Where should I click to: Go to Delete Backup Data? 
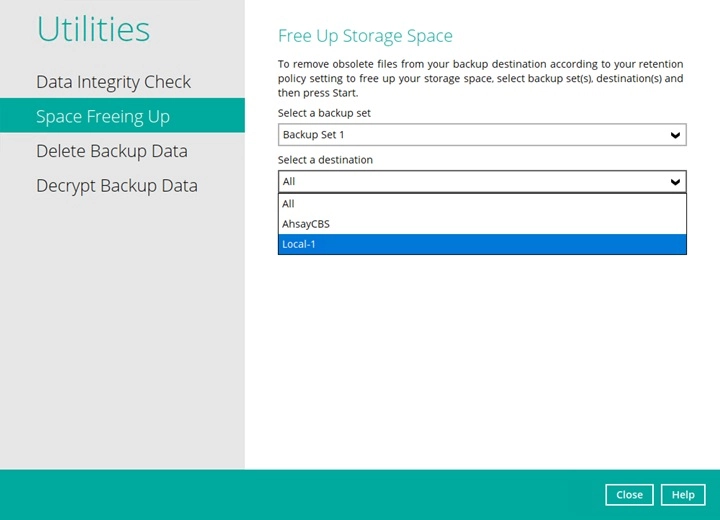pyautogui.click(x=112, y=151)
